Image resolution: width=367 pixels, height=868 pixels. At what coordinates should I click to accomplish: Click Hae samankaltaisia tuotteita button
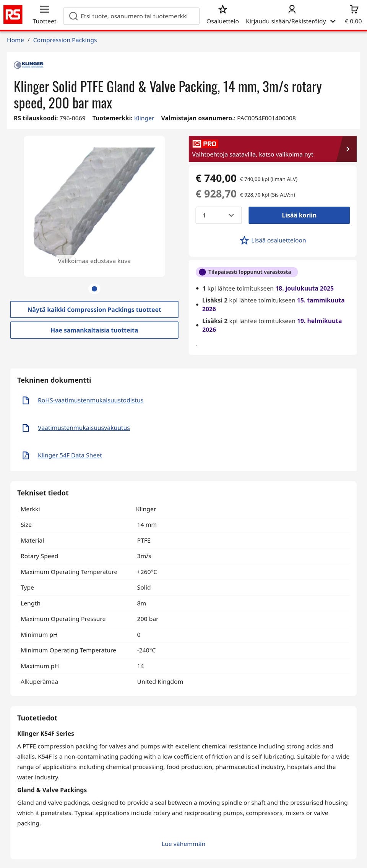tap(94, 330)
